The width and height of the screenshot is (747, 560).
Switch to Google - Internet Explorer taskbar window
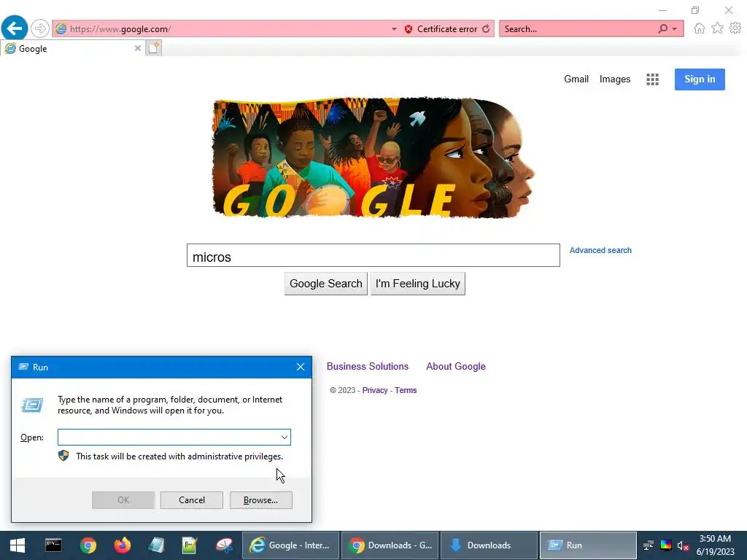coord(290,545)
